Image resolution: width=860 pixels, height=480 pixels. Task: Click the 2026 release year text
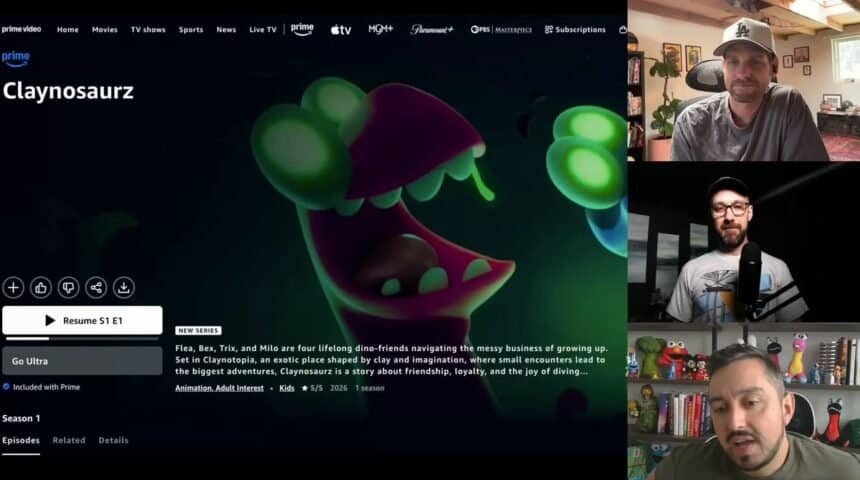click(338, 388)
